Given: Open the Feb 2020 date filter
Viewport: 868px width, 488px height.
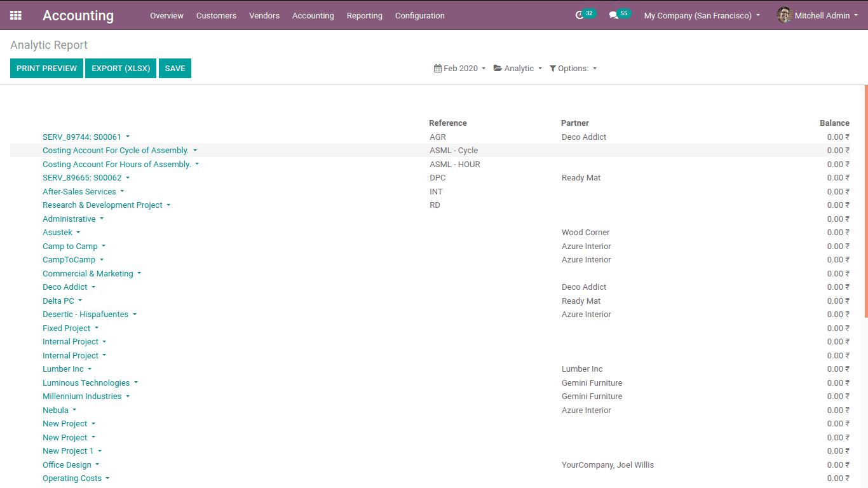Looking at the screenshot, I should click(460, 69).
